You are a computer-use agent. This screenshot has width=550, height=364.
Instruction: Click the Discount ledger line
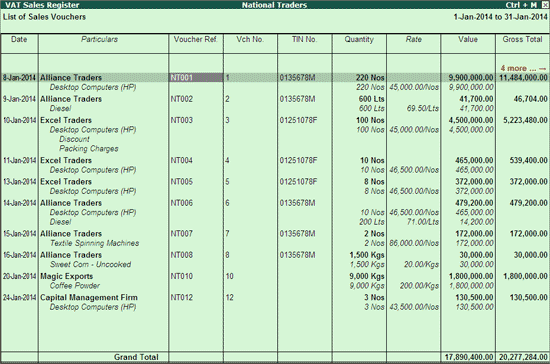(x=74, y=139)
